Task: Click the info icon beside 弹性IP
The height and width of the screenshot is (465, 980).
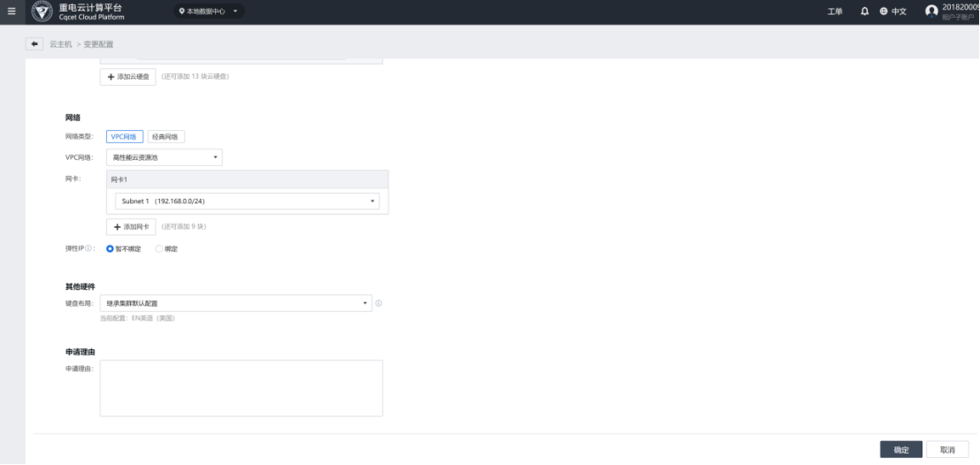Action: (89, 249)
